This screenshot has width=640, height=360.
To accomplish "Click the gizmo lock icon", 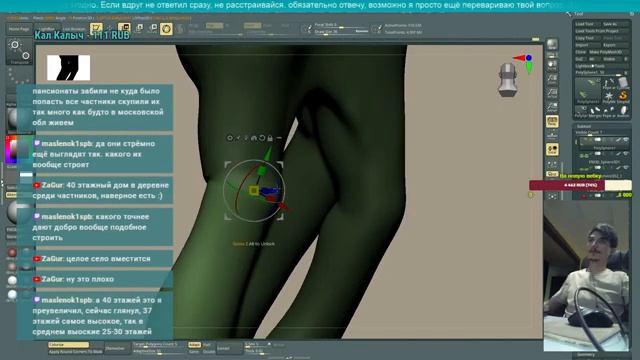I will pos(270,138).
